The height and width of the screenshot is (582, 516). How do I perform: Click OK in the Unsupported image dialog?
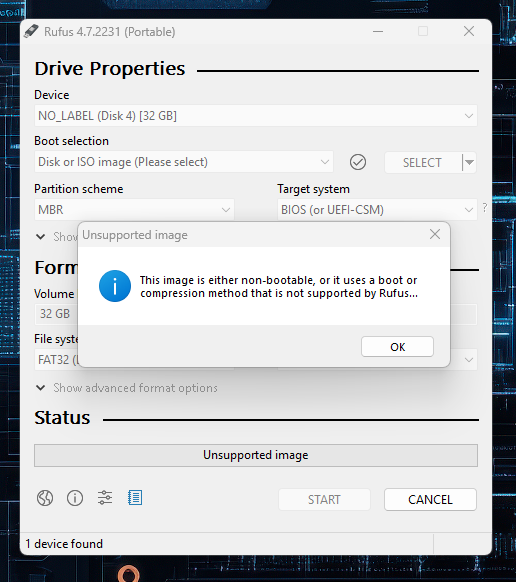[397, 347]
